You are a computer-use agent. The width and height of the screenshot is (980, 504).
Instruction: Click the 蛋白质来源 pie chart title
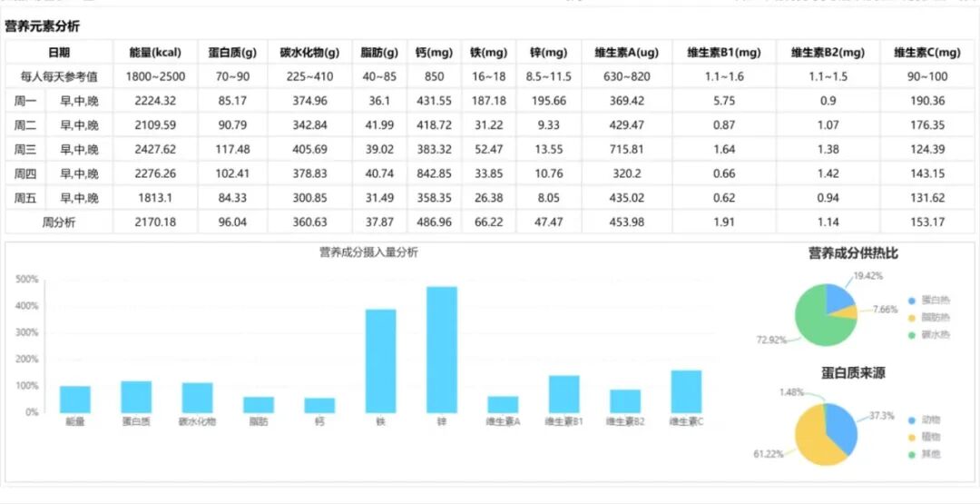pyautogui.click(x=853, y=373)
